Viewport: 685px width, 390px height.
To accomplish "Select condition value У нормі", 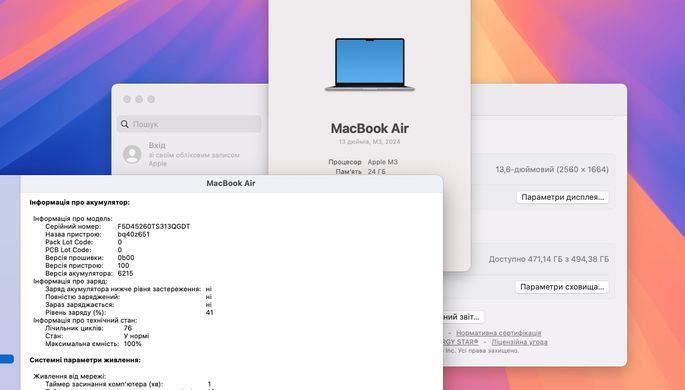I will coord(136,336).
